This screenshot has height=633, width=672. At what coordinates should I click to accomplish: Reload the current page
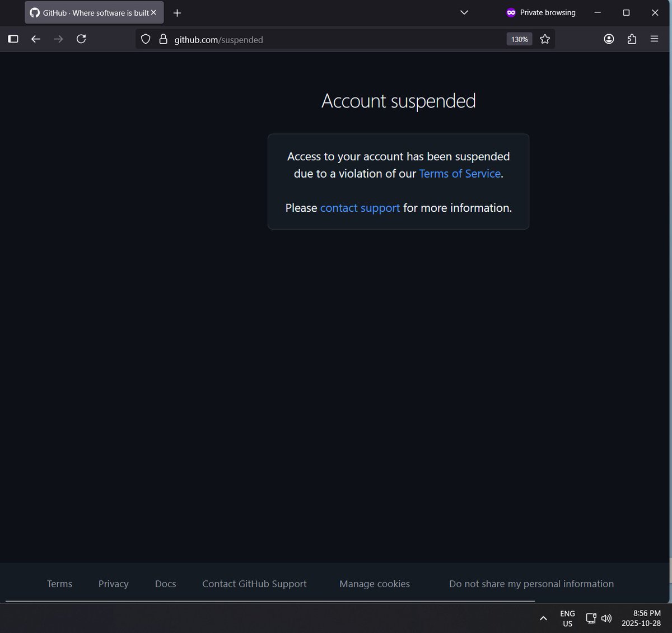81,39
